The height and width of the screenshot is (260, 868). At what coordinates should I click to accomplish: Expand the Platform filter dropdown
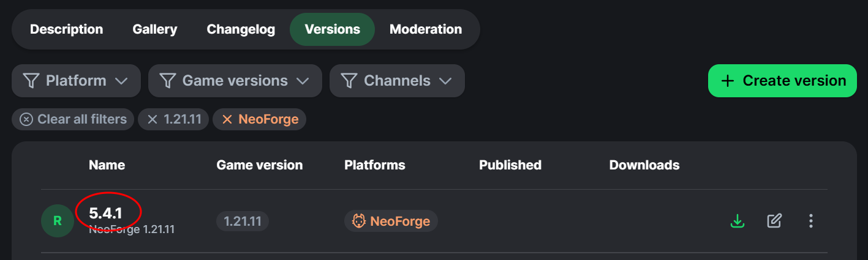pyautogui.click(x=76, y=81)
